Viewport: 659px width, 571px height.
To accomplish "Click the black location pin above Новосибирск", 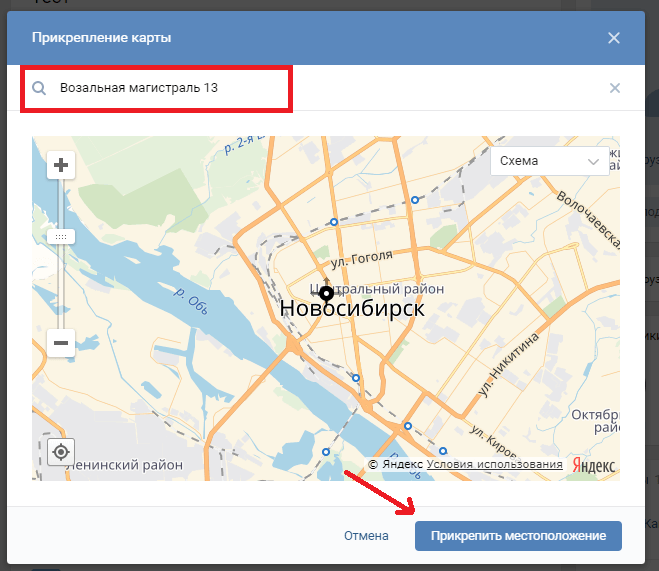I will pos(326,293).
